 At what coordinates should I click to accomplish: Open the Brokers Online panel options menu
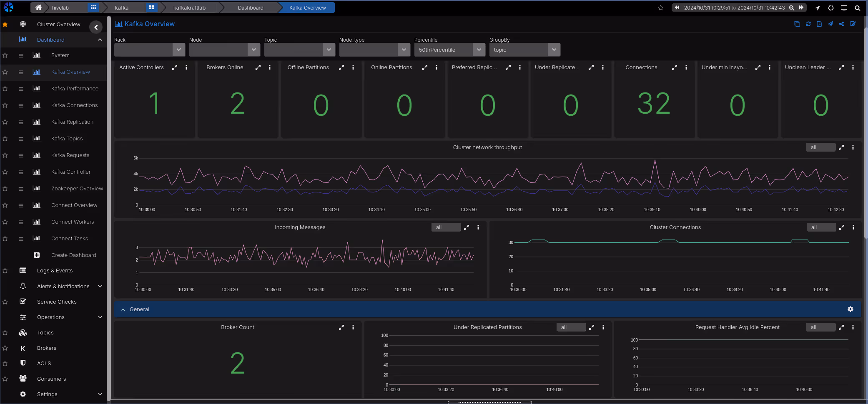pyautogui.click(x=270, y=67)
